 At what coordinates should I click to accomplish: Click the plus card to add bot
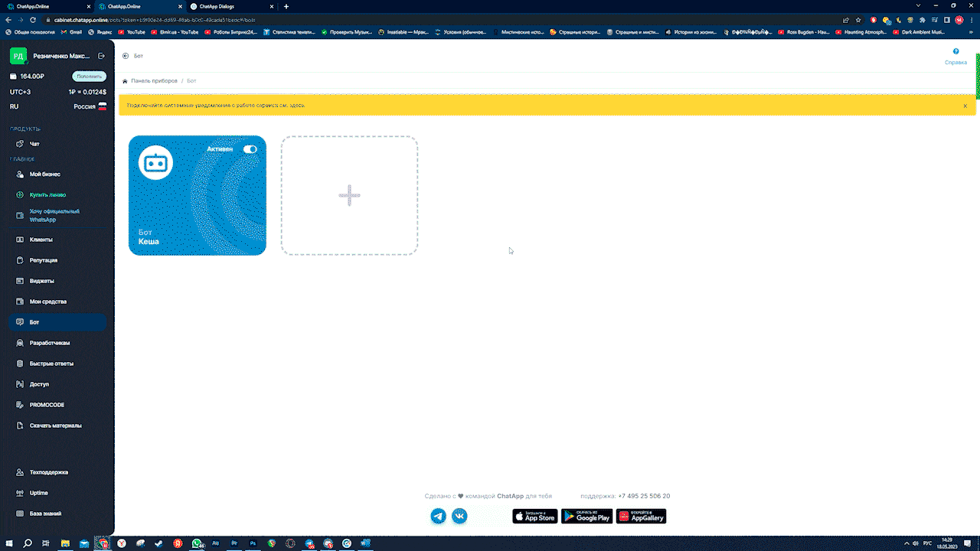[x=349, y=195]
